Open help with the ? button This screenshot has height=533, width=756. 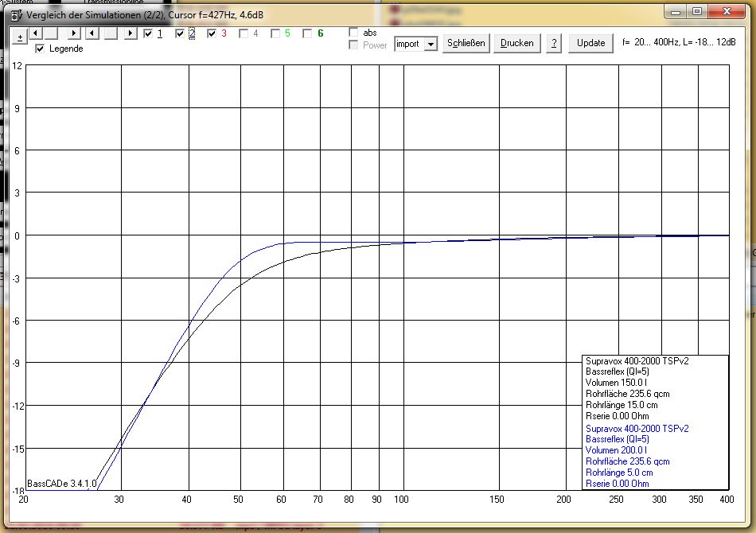pyautogui.click(x=554, y=43)
